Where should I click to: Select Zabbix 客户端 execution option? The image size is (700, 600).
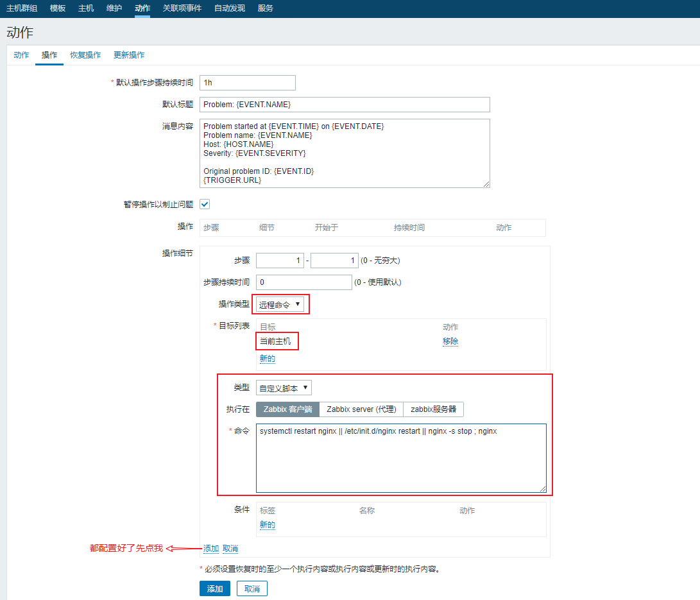[287, 409]
